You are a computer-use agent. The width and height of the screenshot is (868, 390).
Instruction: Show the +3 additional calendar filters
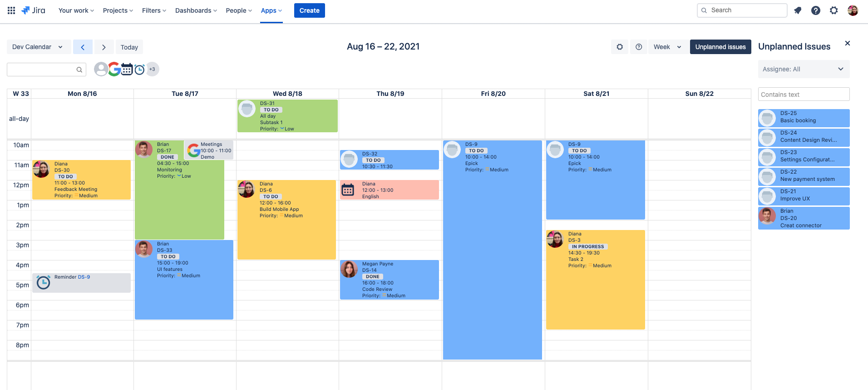tap(153, 69)
